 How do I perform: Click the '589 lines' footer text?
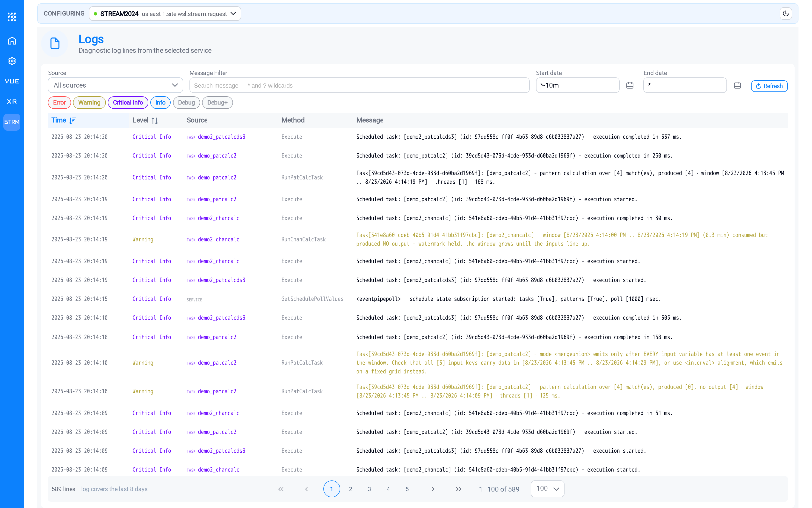pos(63,489)
